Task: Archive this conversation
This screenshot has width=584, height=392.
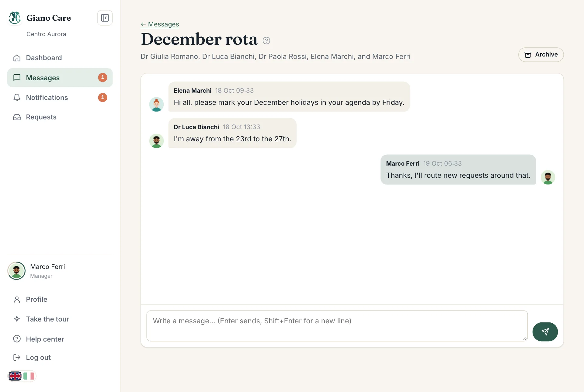Action: click(x=541, y=55)
